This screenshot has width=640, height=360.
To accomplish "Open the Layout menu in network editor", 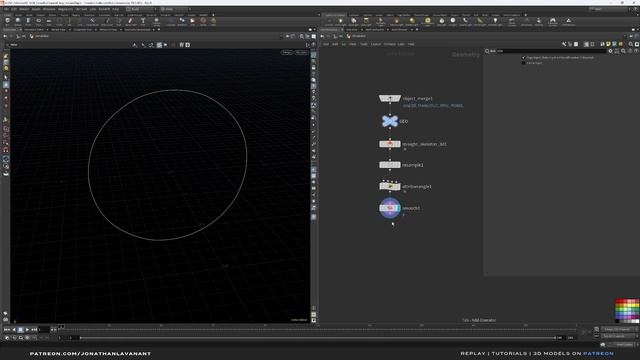I will pyautogui.click(x=376, y=44).
